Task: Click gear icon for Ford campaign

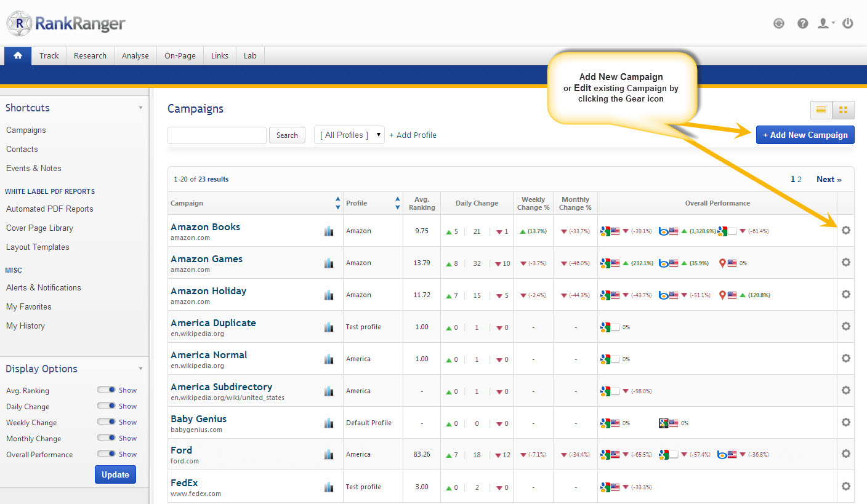Action: 845,454
